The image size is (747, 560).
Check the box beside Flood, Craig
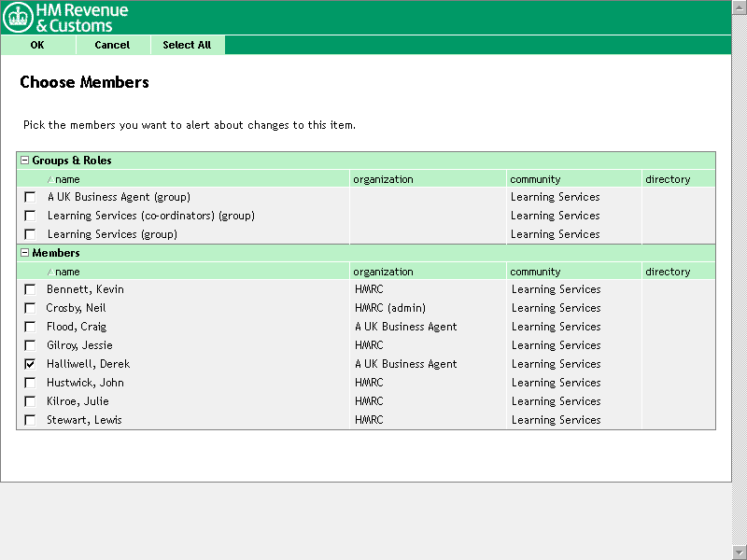[x=30, y=327]
